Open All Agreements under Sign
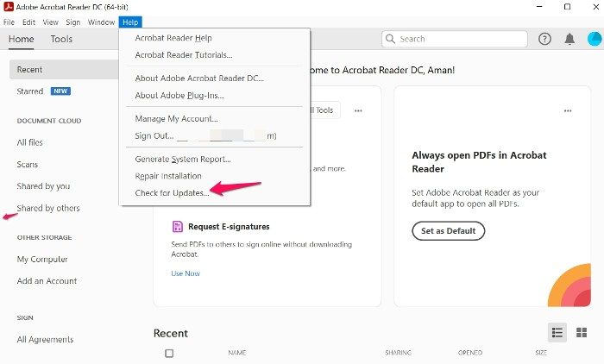604x364 pixels. pos(45,339)
